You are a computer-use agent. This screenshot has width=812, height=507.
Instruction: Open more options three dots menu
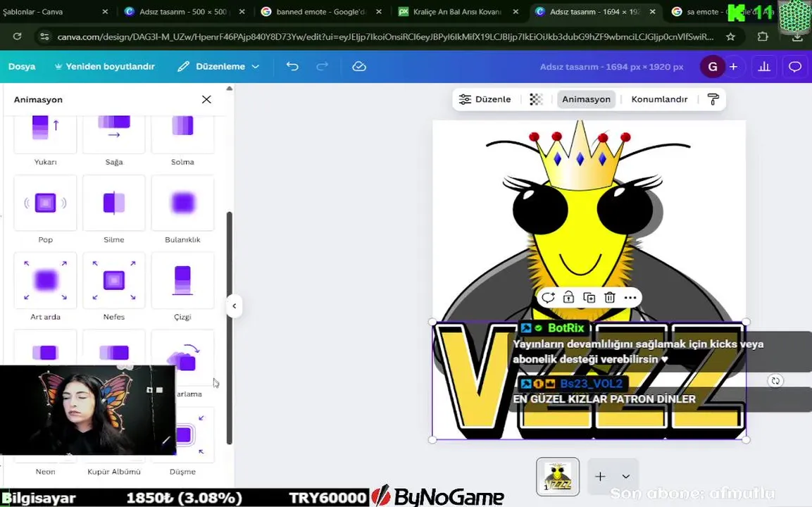[630, 297]
